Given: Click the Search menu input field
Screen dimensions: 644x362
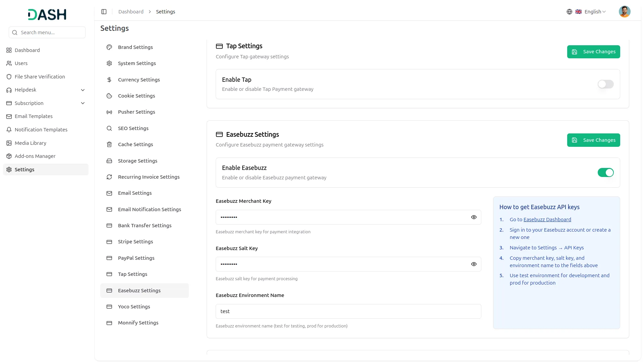Looking at the screenshot, I should point(47,33).
